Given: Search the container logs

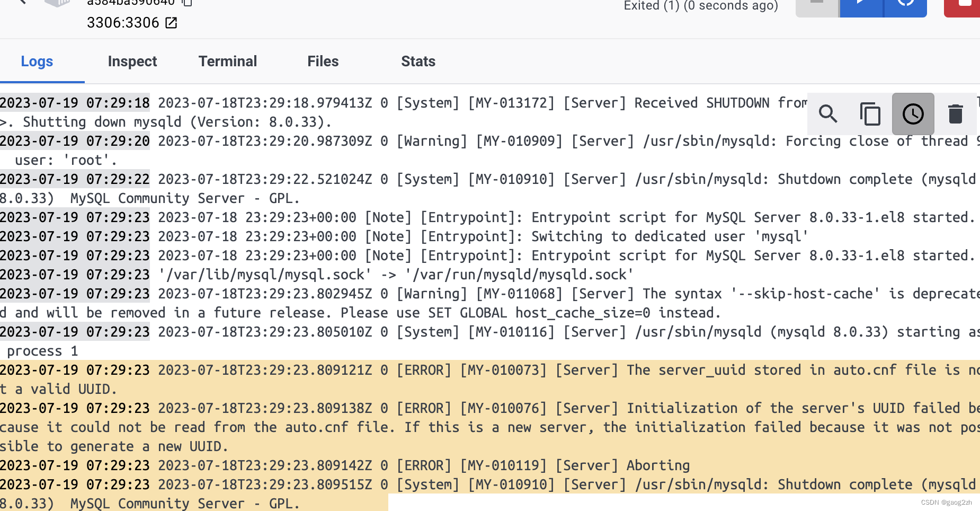Looking at the screenshot, I should click(x=828, y=113).
